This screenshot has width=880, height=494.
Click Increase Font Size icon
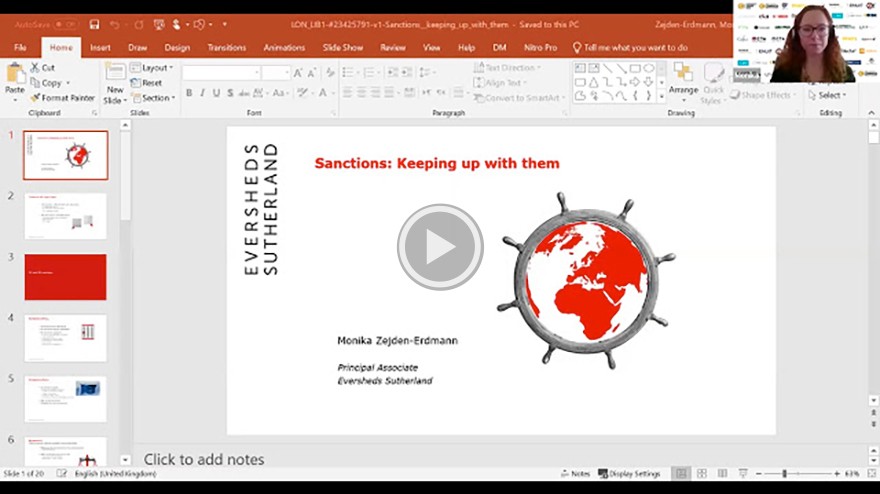click(x=298, y=72)
